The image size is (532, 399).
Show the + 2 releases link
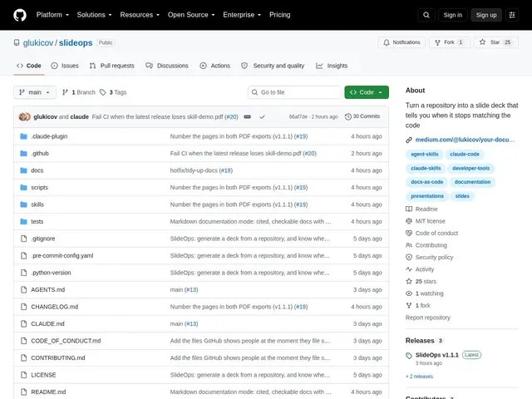[x=419, y=377]
